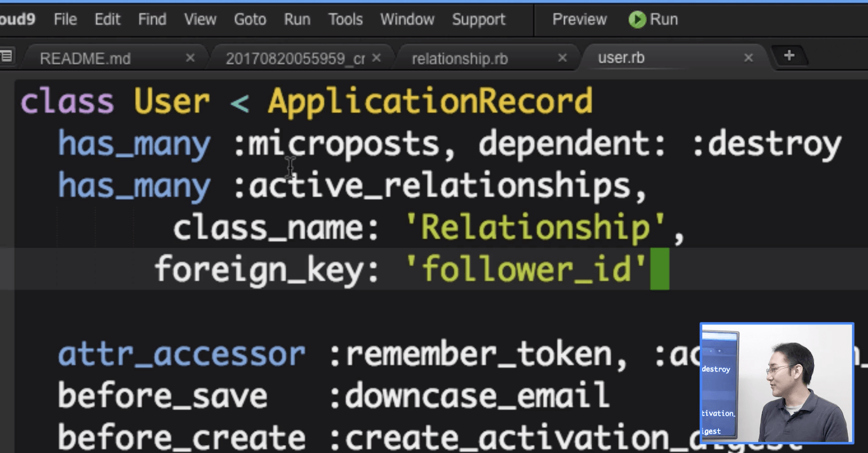This screenshot has width=868, height=453.
Task: Open the Goto menu
Action: [250, 19]
